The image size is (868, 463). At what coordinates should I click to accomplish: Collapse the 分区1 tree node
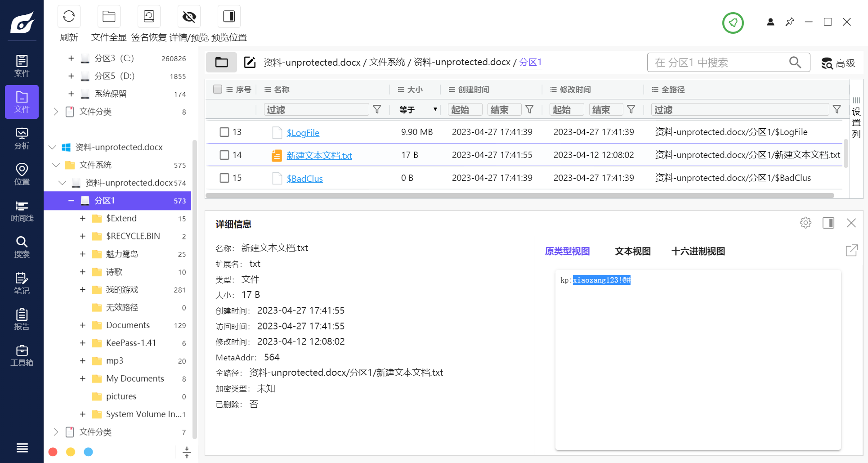click(71, 200)
